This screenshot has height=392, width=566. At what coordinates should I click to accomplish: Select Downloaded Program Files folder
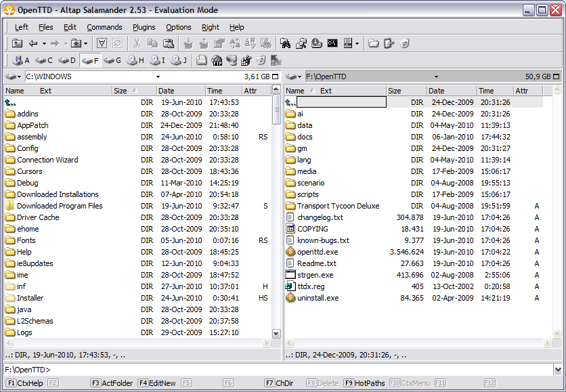[54, 206]
